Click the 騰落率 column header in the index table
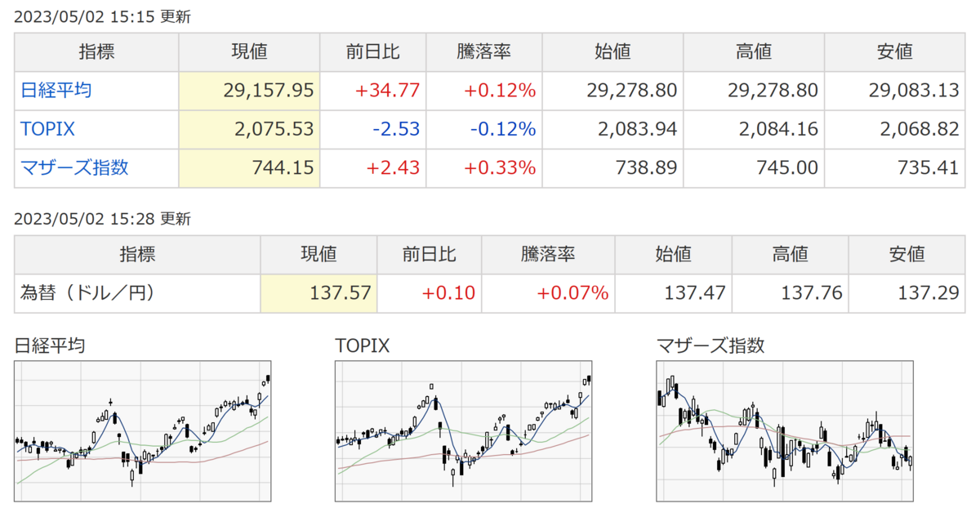Viewport: 980px width, 517px height. (x=483, y=51)
